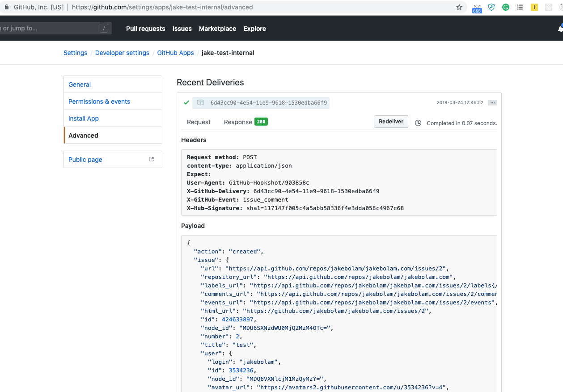Bookmark this page with the star icon

(459, 7)
